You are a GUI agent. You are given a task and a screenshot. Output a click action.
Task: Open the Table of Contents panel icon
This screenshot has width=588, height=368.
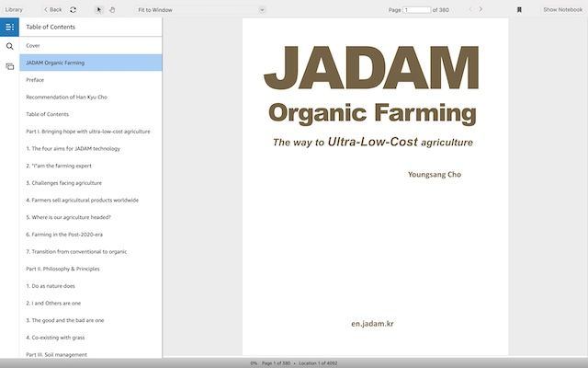9,27
